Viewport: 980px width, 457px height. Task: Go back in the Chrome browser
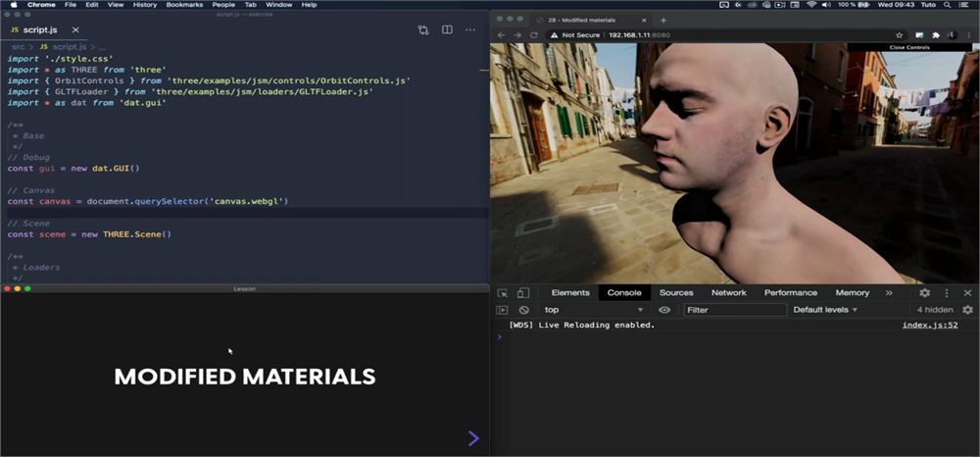(x=501, y=35)
